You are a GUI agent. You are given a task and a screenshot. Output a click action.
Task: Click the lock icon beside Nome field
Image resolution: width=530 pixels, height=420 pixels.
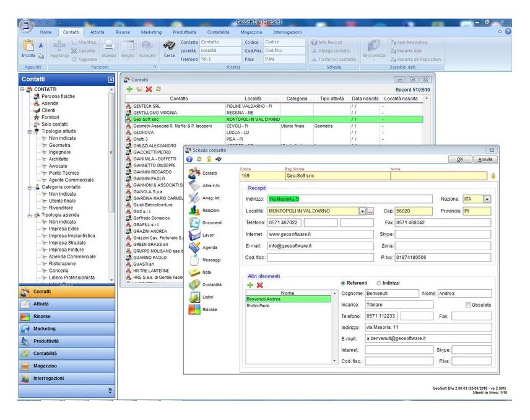tap(493, 176)
